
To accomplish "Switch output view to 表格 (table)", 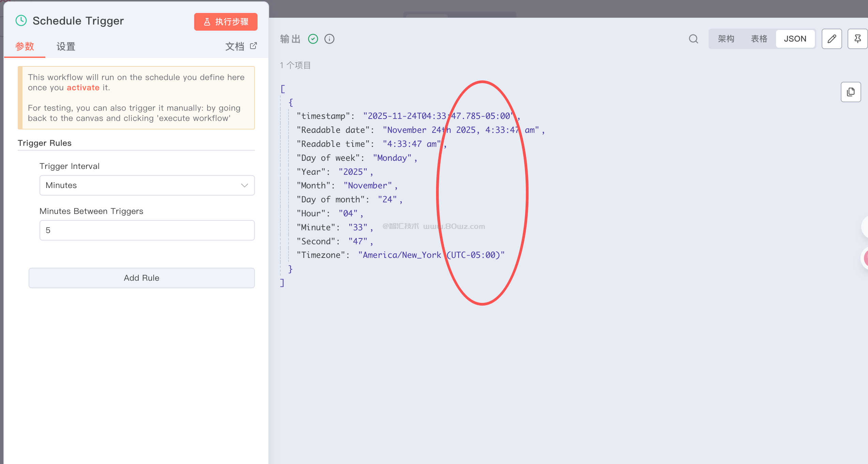I will coord(759,39).
